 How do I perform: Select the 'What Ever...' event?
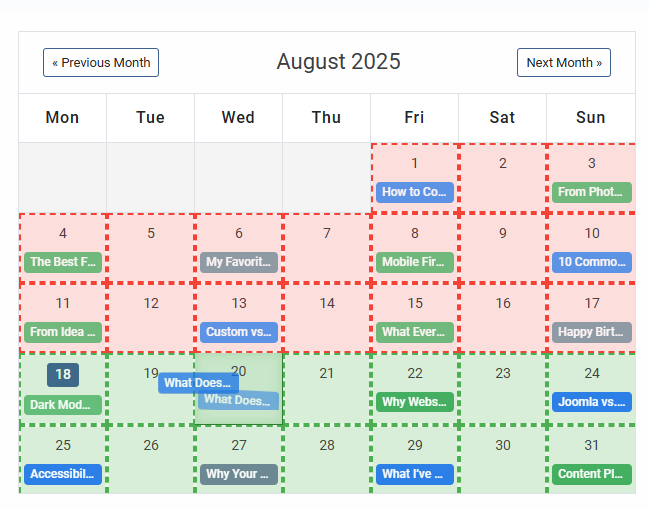click(415, 332)
